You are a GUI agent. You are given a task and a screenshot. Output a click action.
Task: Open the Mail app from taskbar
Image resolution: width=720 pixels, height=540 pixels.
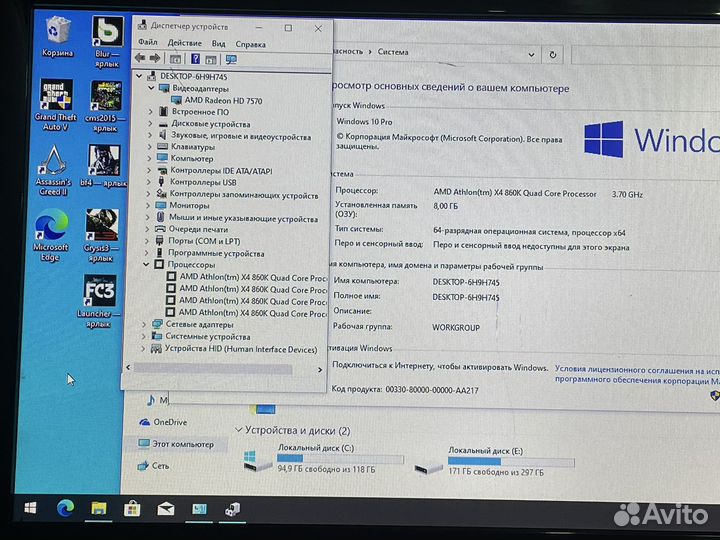click(166, 509)
